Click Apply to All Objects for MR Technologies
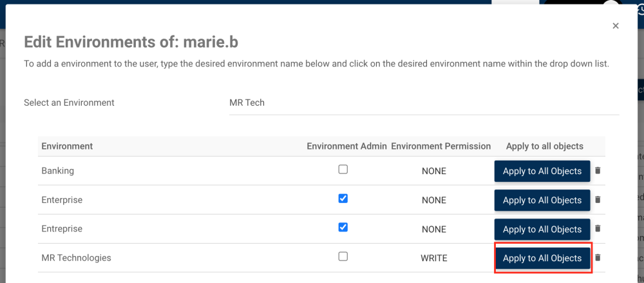This screenshot has height=283, width=644. (542, 259)
